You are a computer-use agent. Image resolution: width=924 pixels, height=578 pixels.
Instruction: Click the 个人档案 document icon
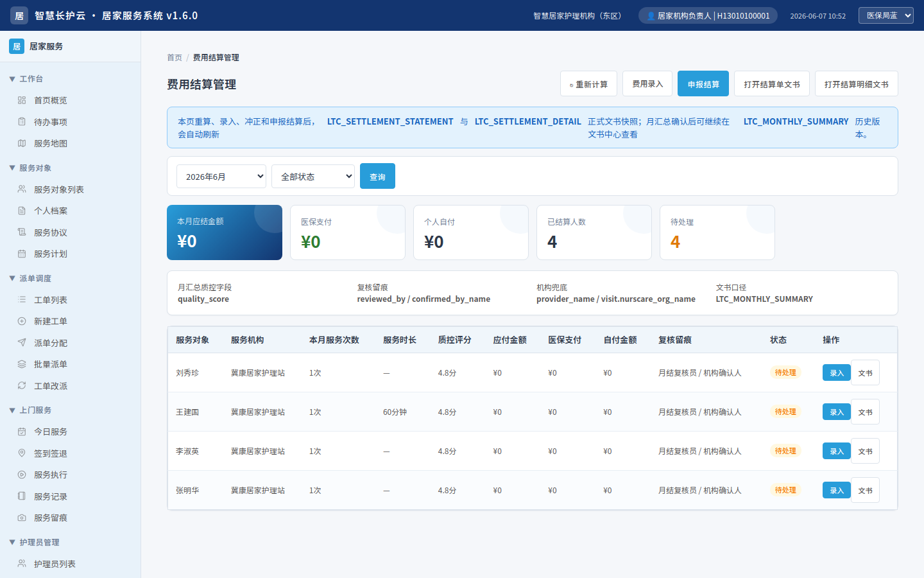pyautogui.click(x=22, y=211)
